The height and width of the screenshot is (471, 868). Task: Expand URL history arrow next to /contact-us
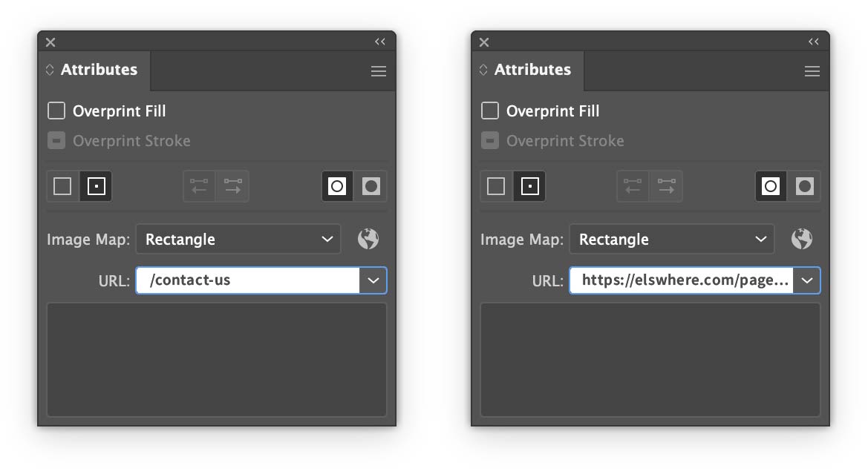373,280
